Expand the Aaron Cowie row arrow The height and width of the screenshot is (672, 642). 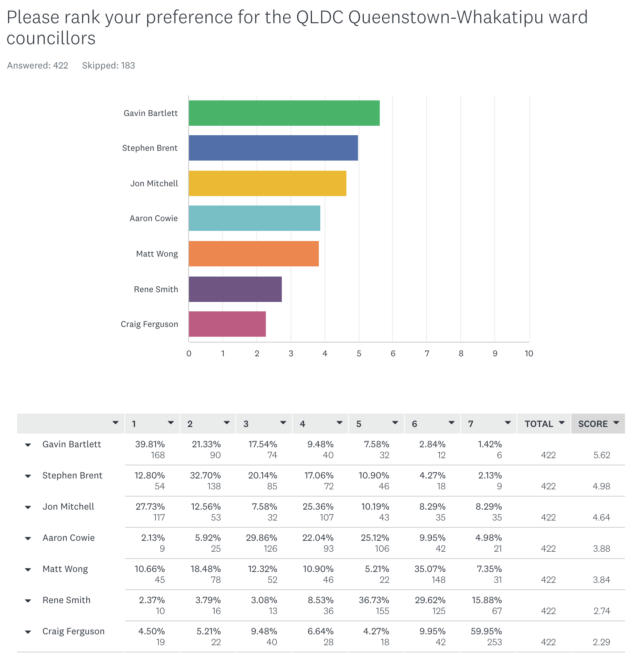point(28,539)
